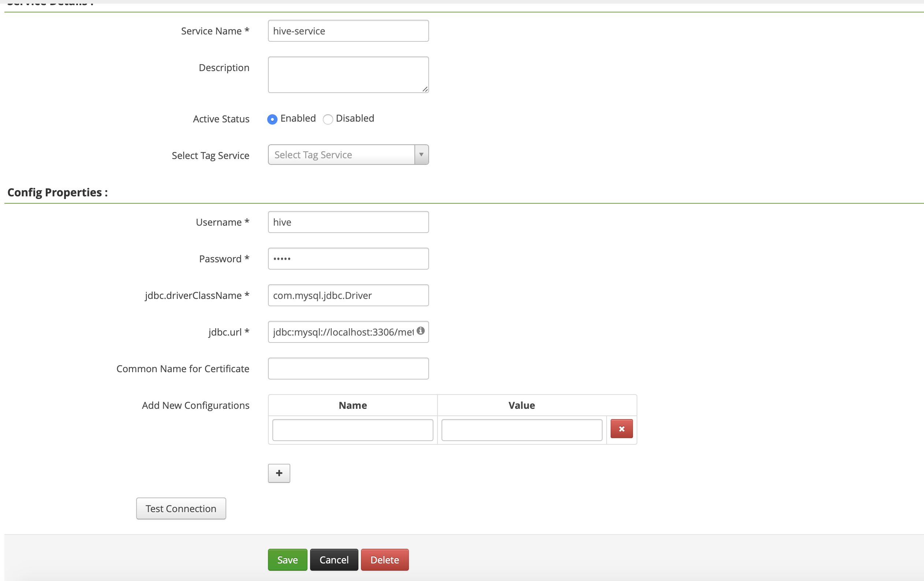Save the hive-service configuration
Viewport: 924px width, 581px height.
point(287,560)
